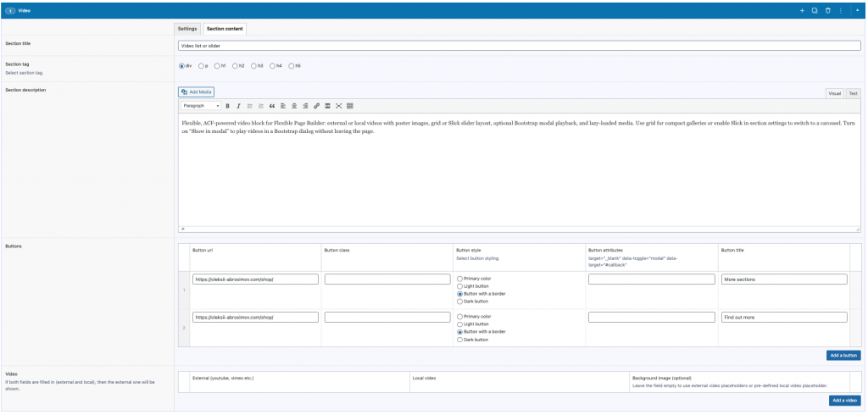Viewport: 868px width, 415px height.
Task: Duplicate the Video layout
Action: click(815, 10)
